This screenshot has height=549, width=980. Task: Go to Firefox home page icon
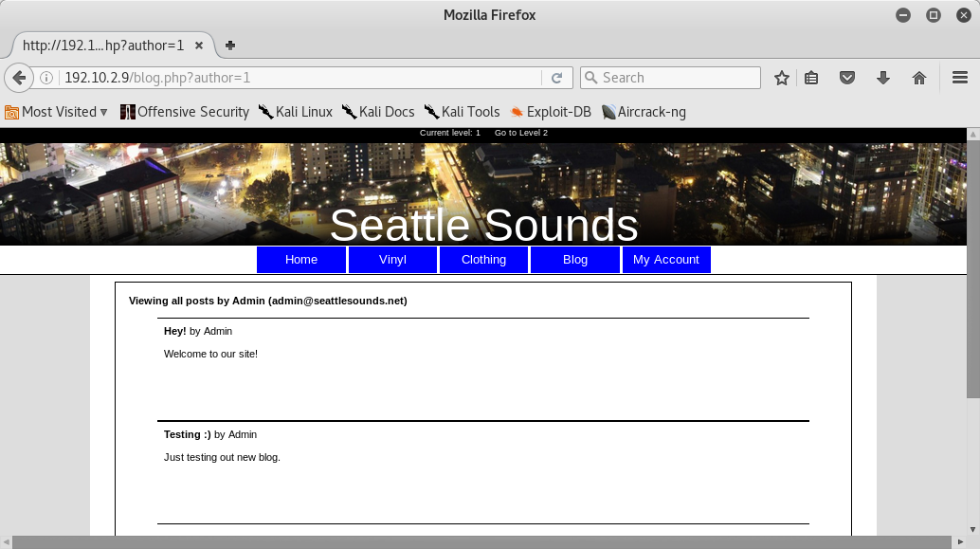pos(918,78)
